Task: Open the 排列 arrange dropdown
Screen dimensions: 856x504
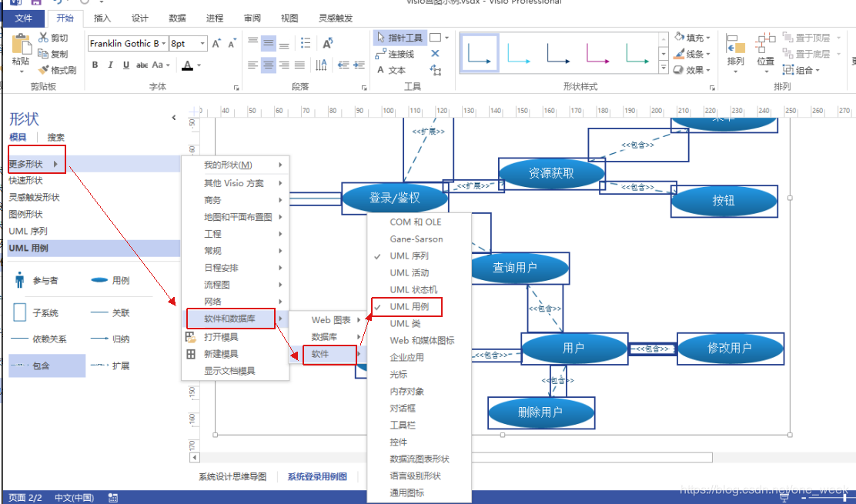Action: (736, 61)
